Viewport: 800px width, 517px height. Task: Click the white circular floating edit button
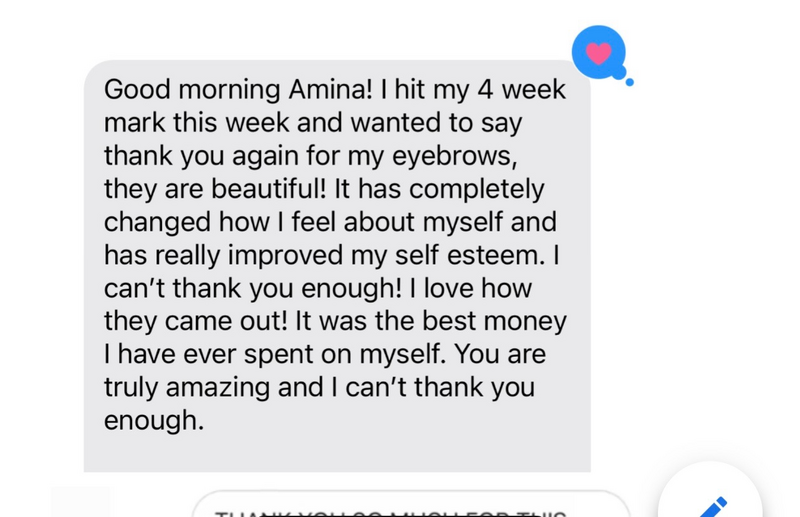pos(710,490)
